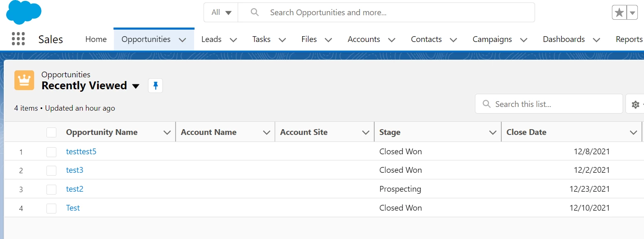Pin the Recently Viewed list view
Image resolution: width=644 pixels, height=239 pixels.
155,86
